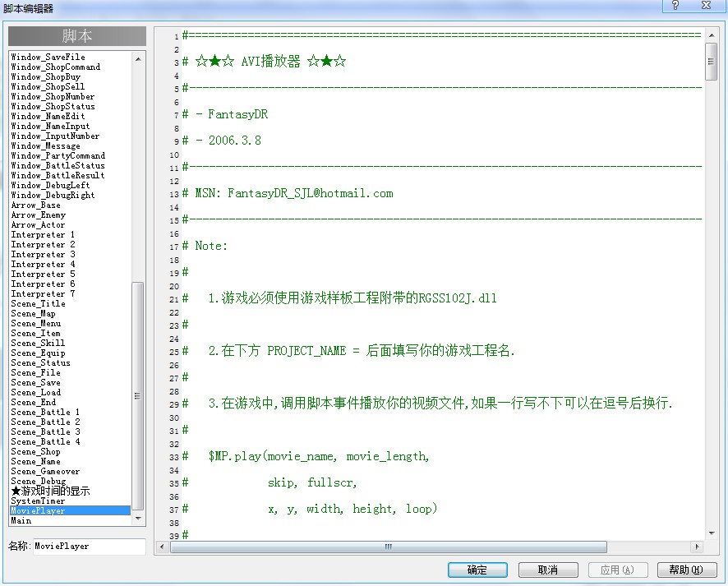This screenshot has height=586, width=728.
Task: Select the Scene_Save script
Action: pyautogui.click(x=70, y=383)
